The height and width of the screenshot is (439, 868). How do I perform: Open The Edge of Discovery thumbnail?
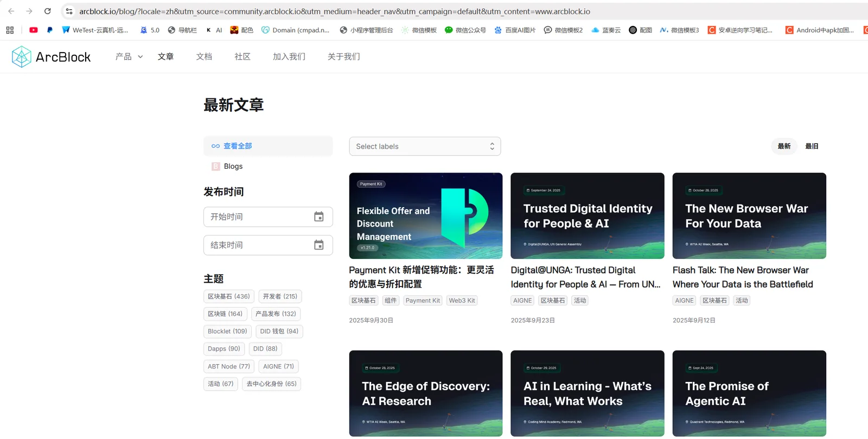[426, 393]
